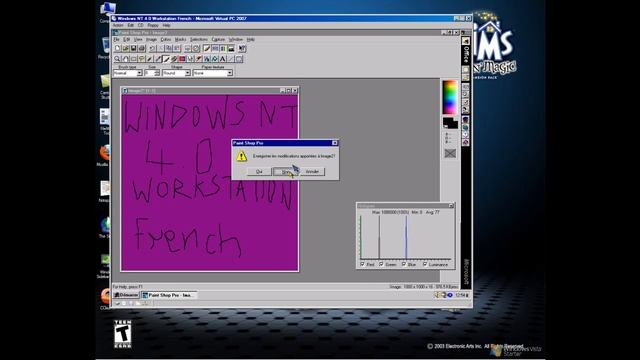640x360 pixels.
Task: Toggle the Tool Palette toolbar icon
Action: tap(207, 48)
